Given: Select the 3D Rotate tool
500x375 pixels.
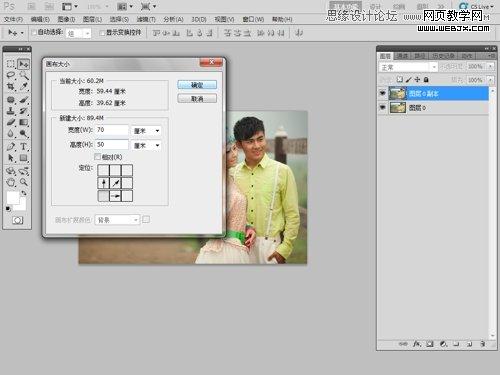Looking at the screenshot, I should pyautogui.click(x=11, y=171).
